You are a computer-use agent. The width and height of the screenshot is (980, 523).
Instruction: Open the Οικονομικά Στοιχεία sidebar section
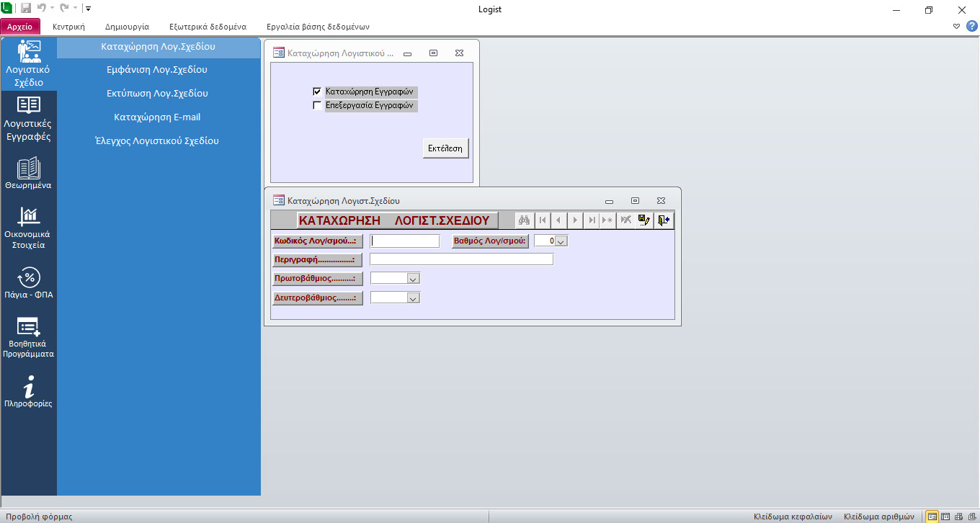pyautogui.click(x=28, y=226)
